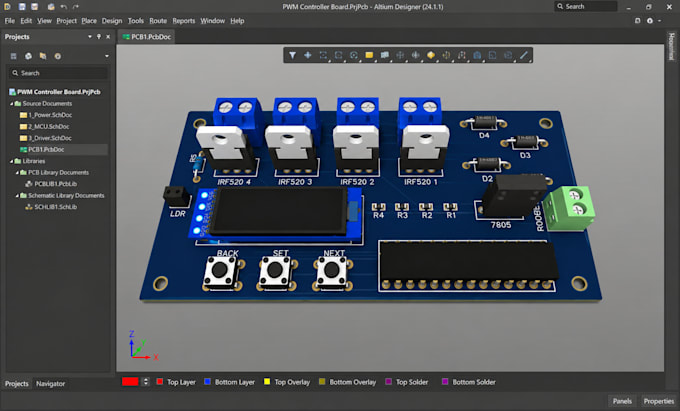Click the gray move-arrows icon in active bar

400,55
